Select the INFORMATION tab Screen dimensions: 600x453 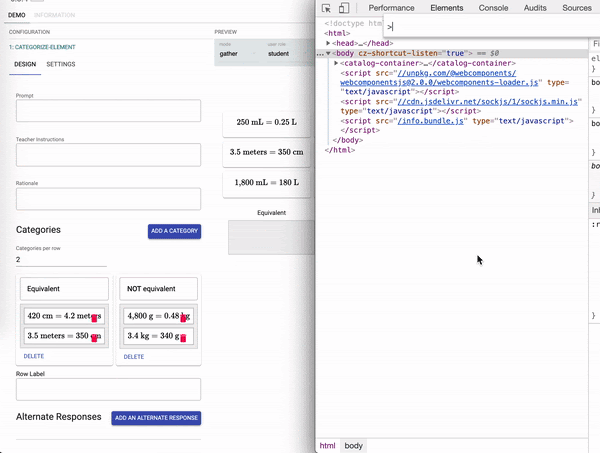point(54,15)
